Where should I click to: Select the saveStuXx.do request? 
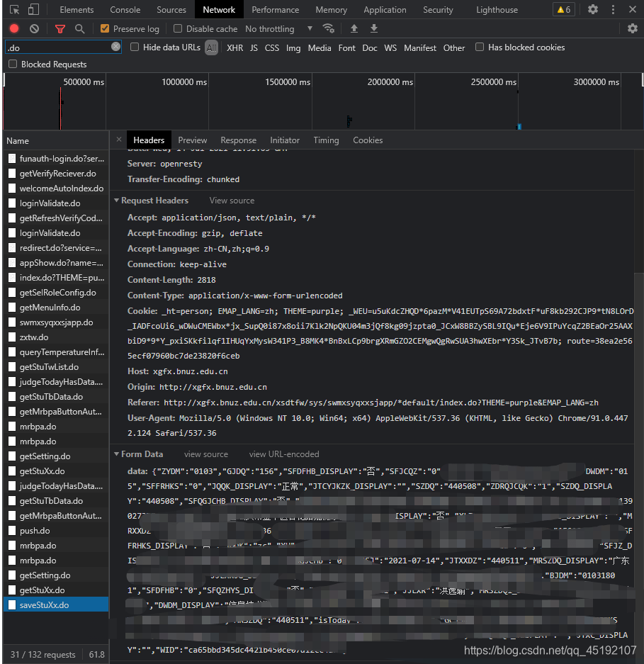(56, 604)
